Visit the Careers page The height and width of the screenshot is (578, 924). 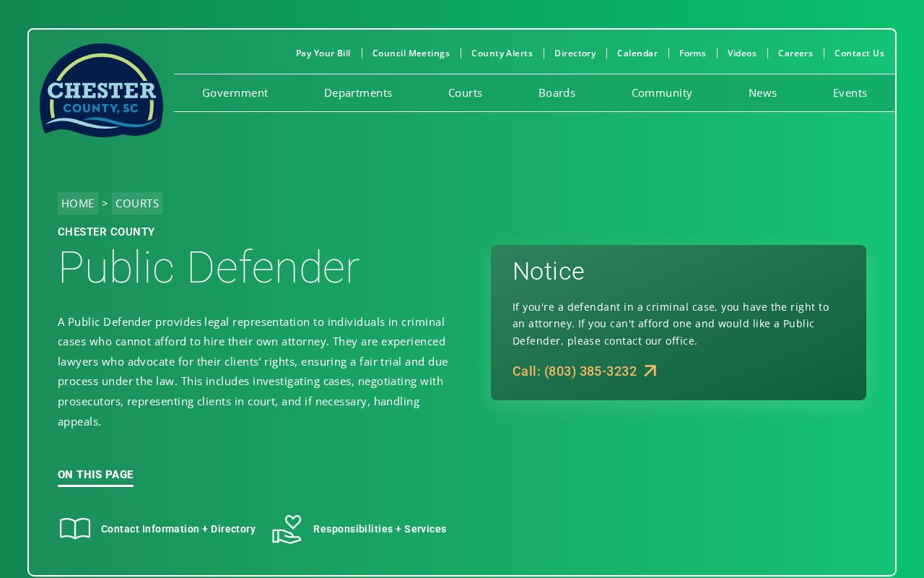(x=796, y=53)
